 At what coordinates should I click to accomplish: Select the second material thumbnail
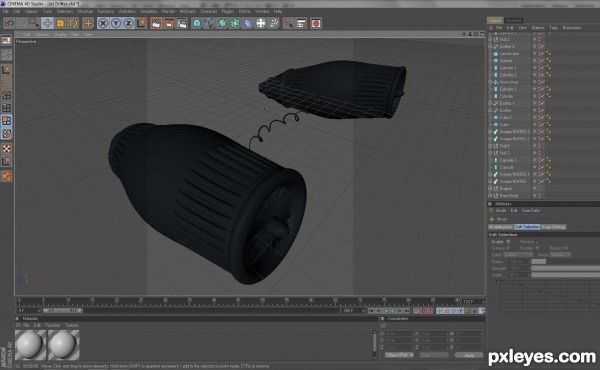[64, 345]
